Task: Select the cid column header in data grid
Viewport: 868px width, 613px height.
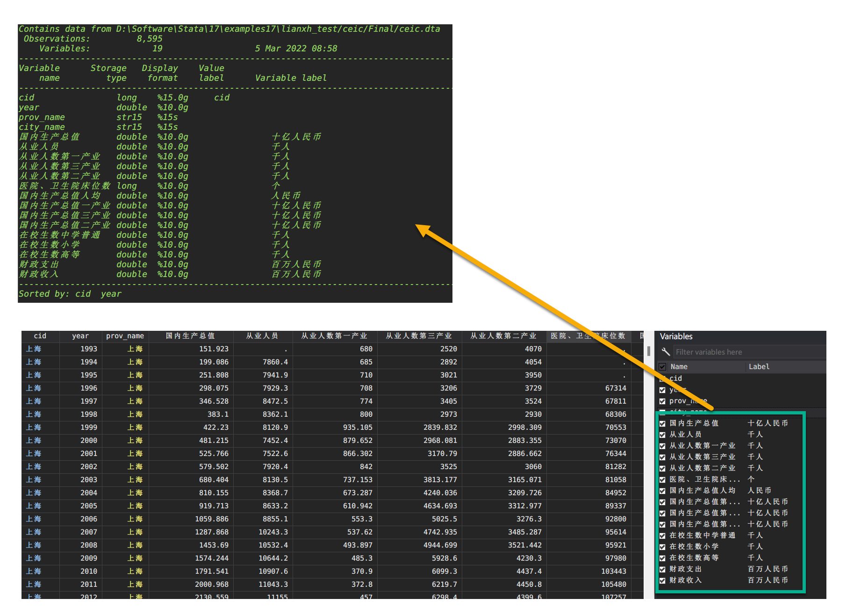Action: coord(40,336)
